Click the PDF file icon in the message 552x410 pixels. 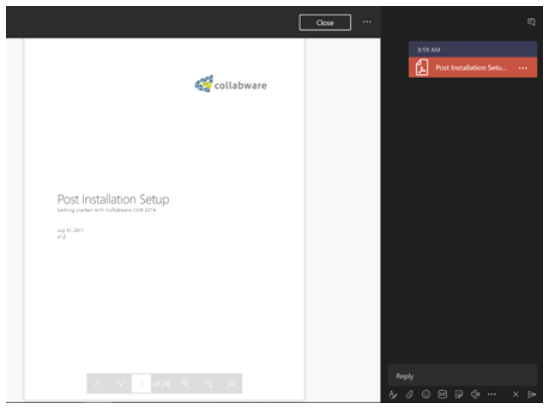coord(422,67)
